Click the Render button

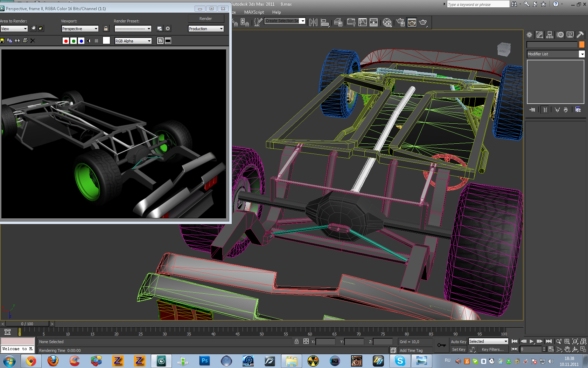tap(205, 19)
